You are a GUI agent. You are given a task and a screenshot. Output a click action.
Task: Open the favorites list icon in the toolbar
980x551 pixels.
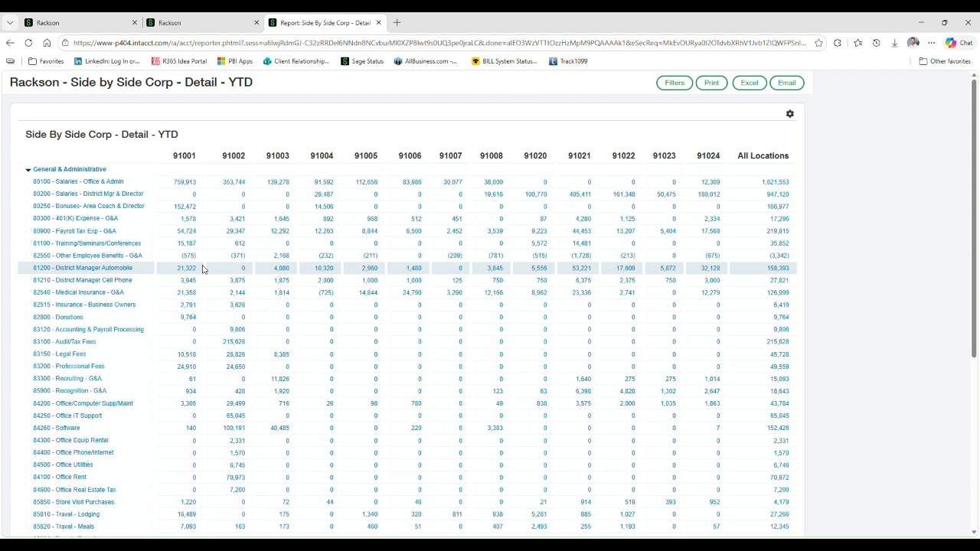click(857, 43)
